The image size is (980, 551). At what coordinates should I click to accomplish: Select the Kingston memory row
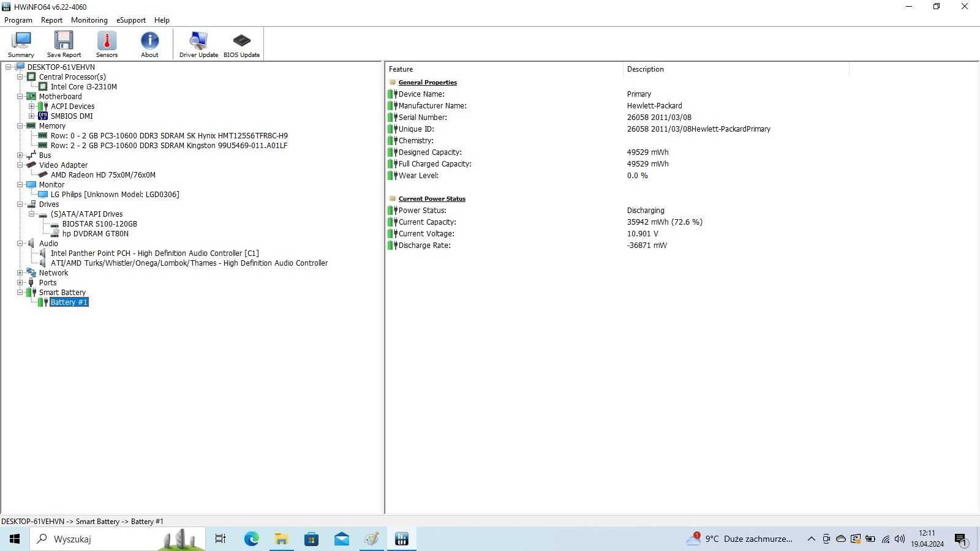[x=169, y=146]
